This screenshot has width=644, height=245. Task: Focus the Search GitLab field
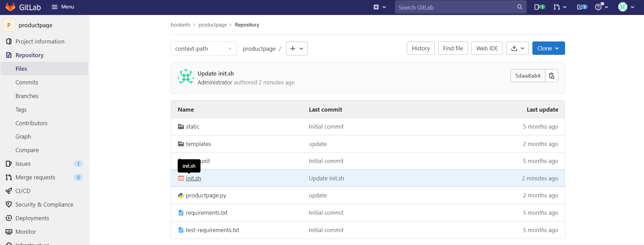tap(461, 7)
